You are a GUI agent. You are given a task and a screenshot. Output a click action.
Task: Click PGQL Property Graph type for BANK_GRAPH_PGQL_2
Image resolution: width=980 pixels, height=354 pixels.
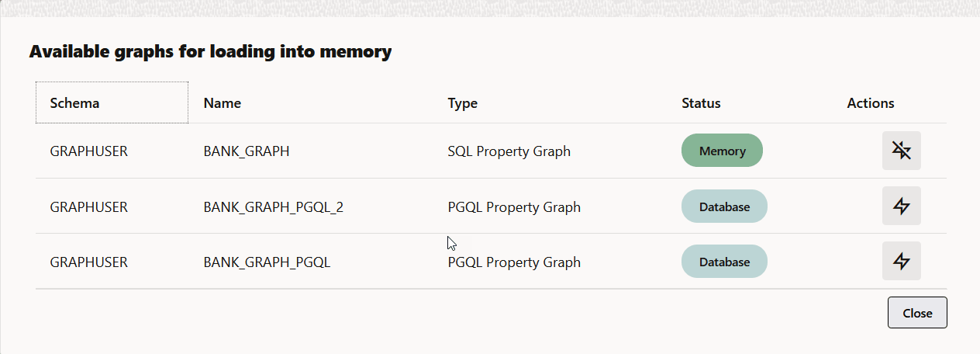[x=514, y=207]
